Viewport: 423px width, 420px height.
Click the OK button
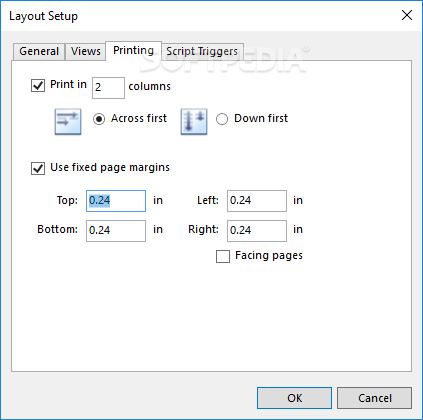click(x=294, y=398)
